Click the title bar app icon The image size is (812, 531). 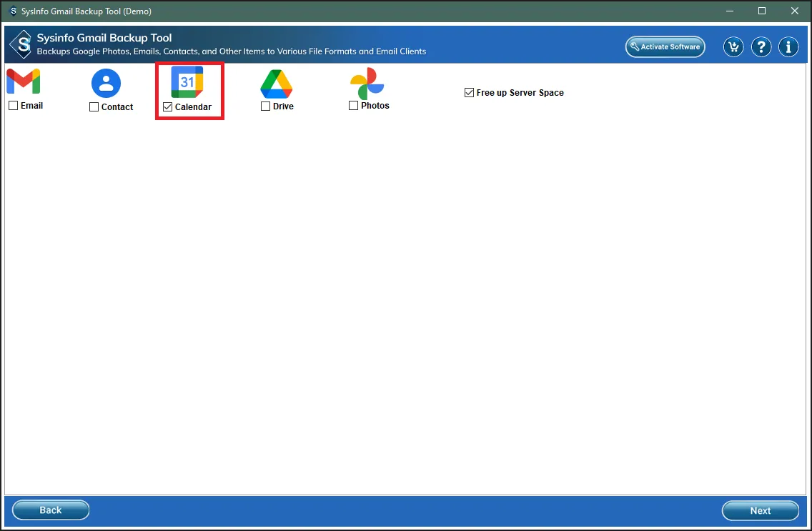[x=13, y=11]
